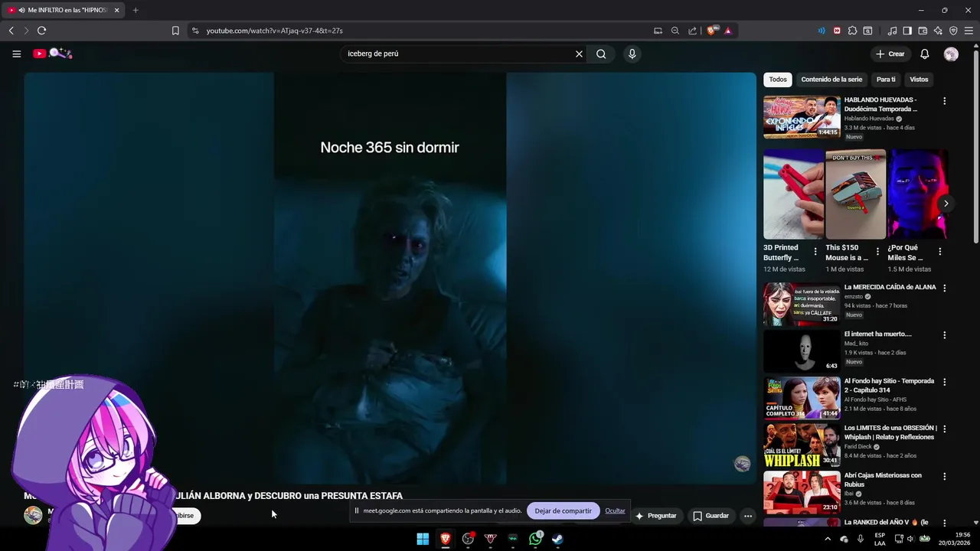This screenshot has height=551, width=980.
Task: Bookmark this page in address bar
Action: click(175, 31)
